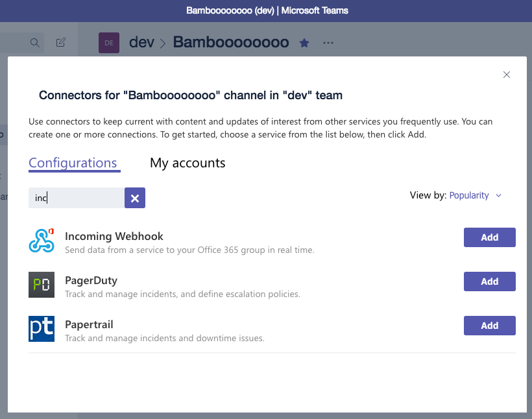Click the new chat compose icon
The height and width of the screenshot is (419, 532).
[x=61, y=42]
